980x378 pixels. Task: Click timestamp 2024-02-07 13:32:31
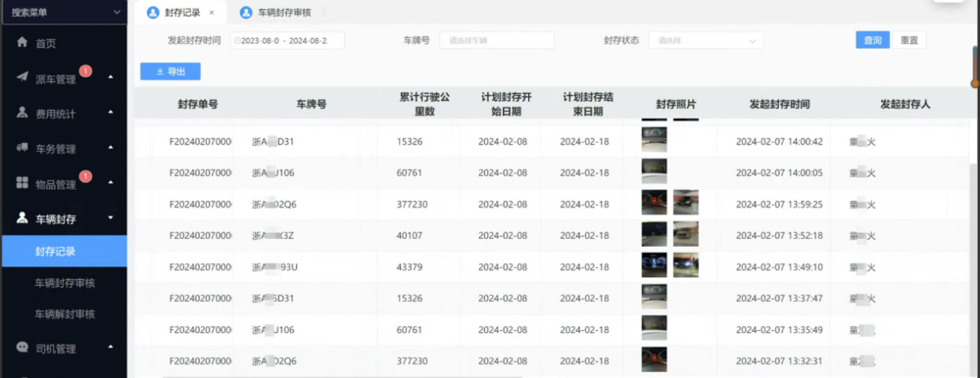779,361
